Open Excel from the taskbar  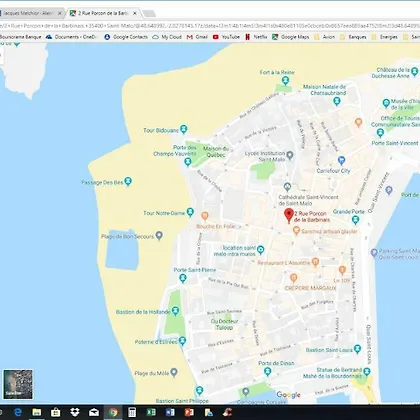click(151, 412)
